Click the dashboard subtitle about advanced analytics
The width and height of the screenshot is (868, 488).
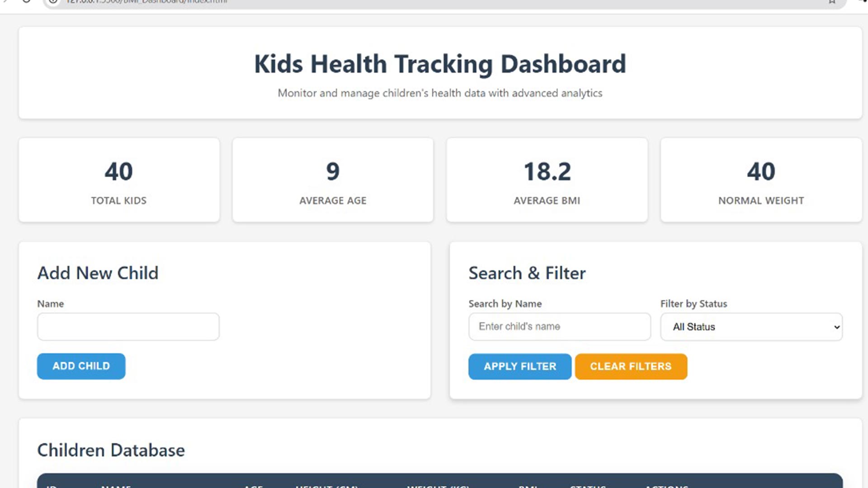(440, 93)
